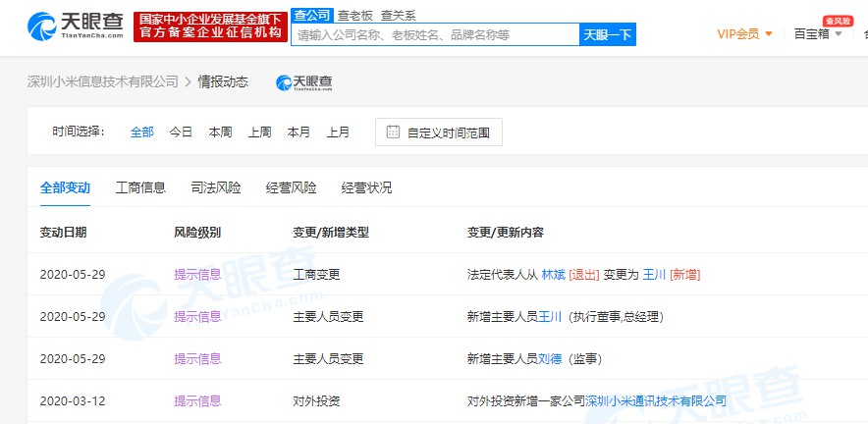Open the 王川 link in 执行董事 row

550,317
